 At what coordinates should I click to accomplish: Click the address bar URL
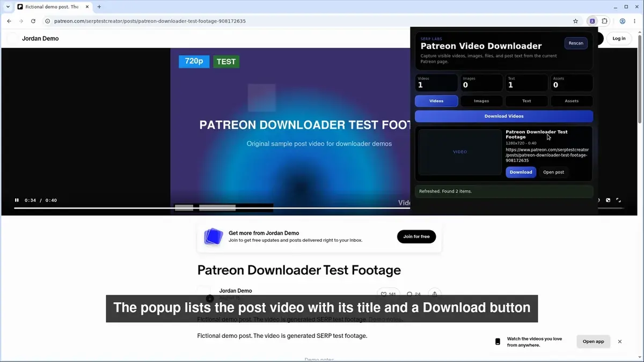(x=150, y=21)
